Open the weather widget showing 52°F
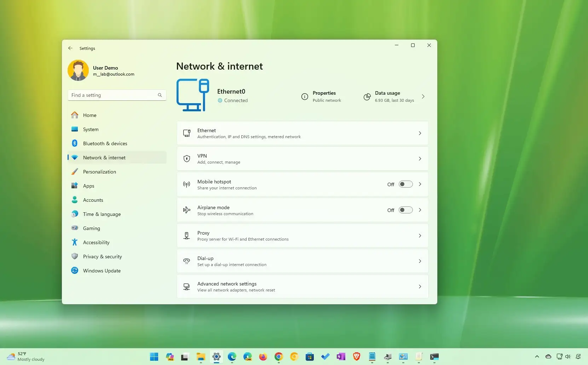This screenshot has height=365, width=588. coord(26,357)
